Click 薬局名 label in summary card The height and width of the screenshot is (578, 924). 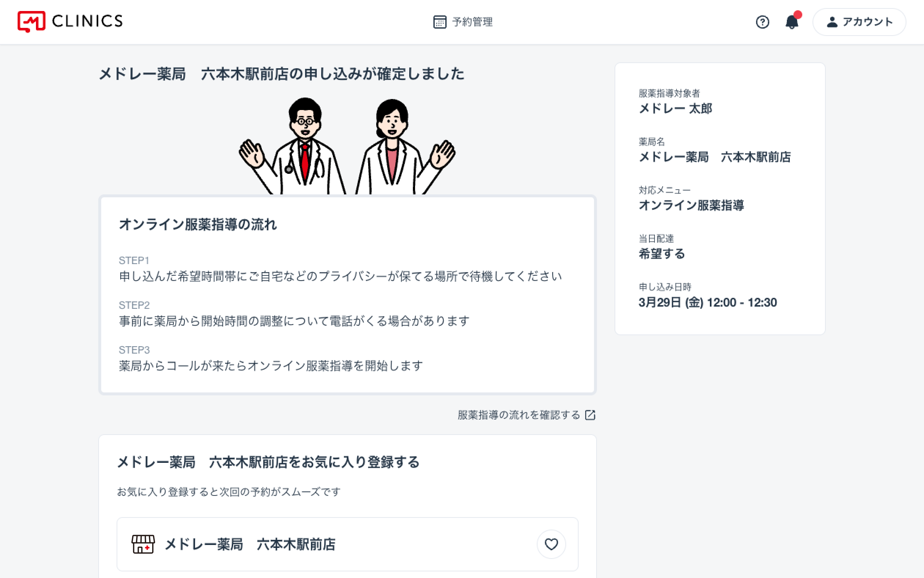[x=652, y=142]
